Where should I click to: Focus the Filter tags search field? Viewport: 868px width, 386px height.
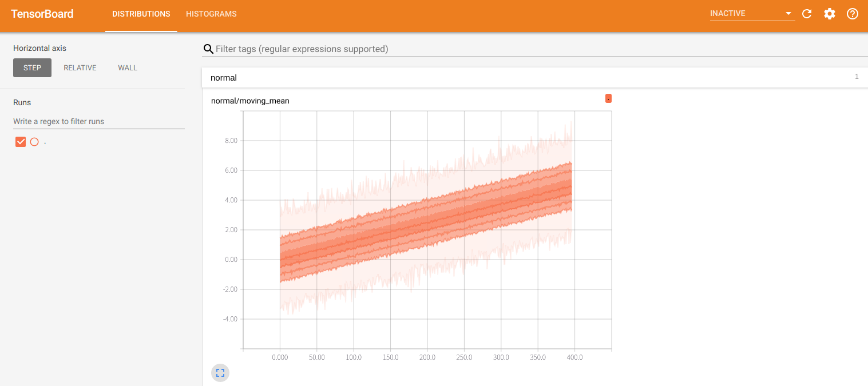click(541, 49)
